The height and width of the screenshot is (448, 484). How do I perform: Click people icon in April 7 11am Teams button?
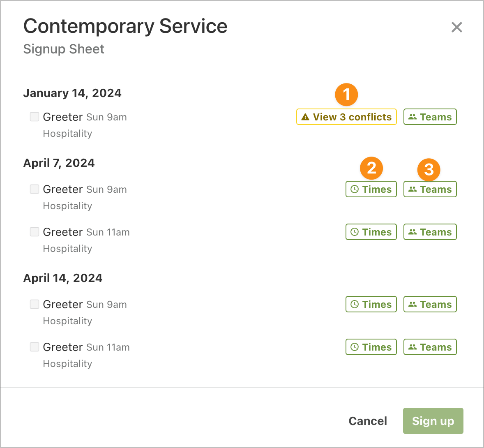click(x=413, y=232)
